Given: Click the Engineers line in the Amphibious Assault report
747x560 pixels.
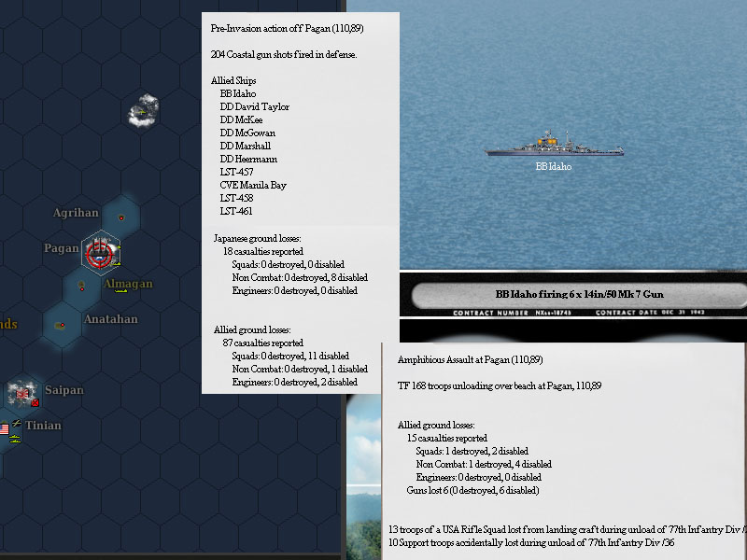Looking at the screenshot, I should pos(479,478).
